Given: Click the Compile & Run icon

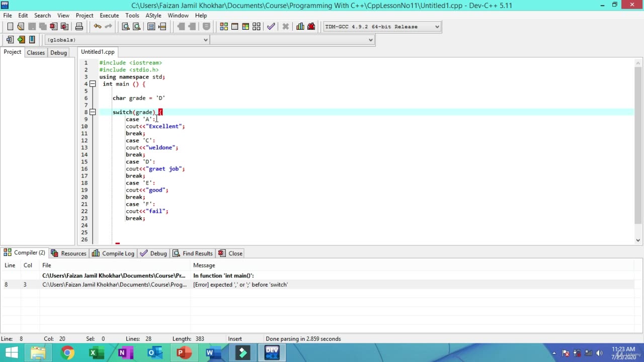Looking at the screenshot, I should pyautogui.click(x=246, y=27).
